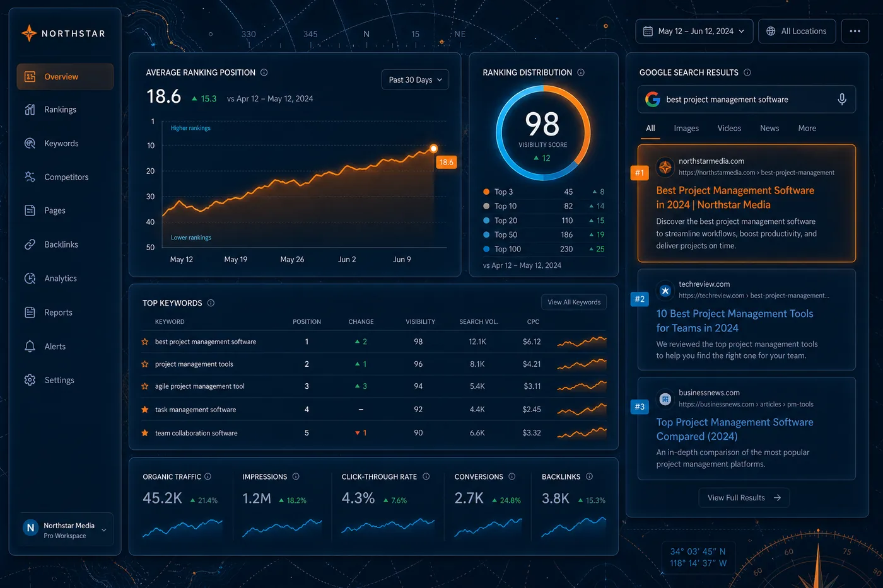Select the Competitors sidebar icon
Viewport: 883px width, 588px height.
pos(30,177)
